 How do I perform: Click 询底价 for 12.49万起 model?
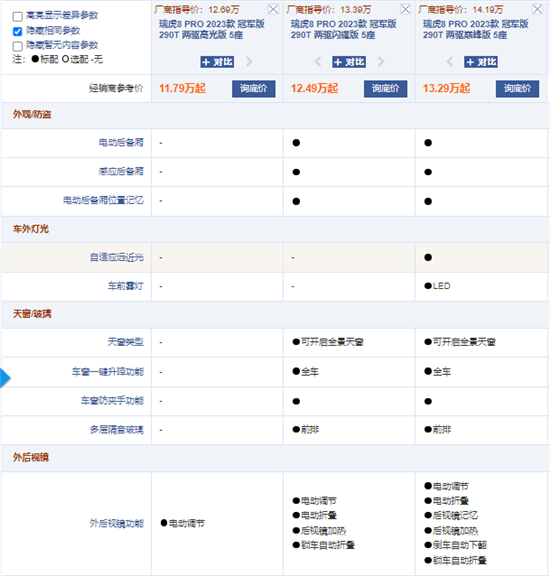point(385,89)
